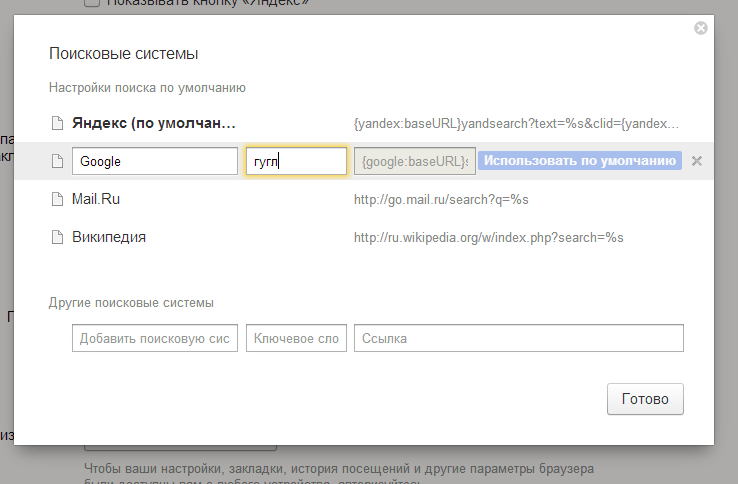Click the Википедия row page icon
The width and height of the screenshot is (738, 484).
pos(57,237)
